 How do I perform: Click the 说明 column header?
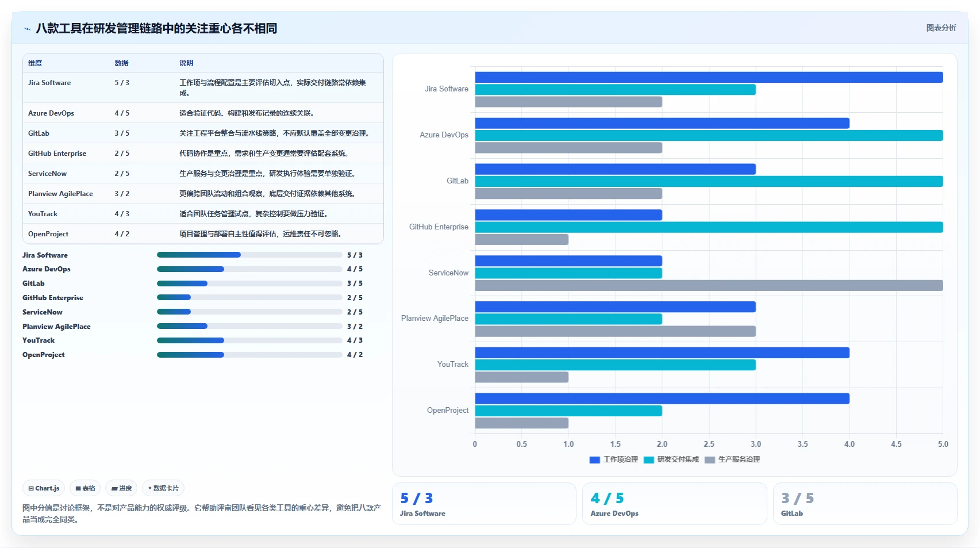186,63
